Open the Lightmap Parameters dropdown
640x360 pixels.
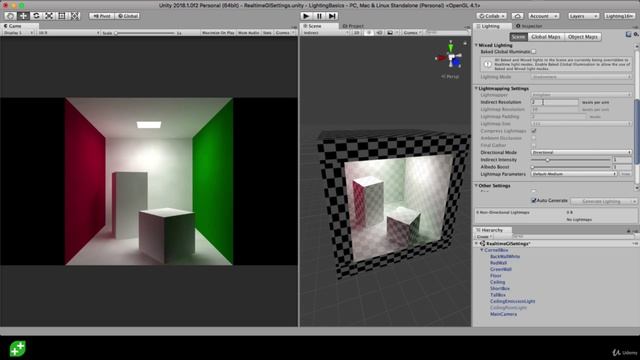574,174
